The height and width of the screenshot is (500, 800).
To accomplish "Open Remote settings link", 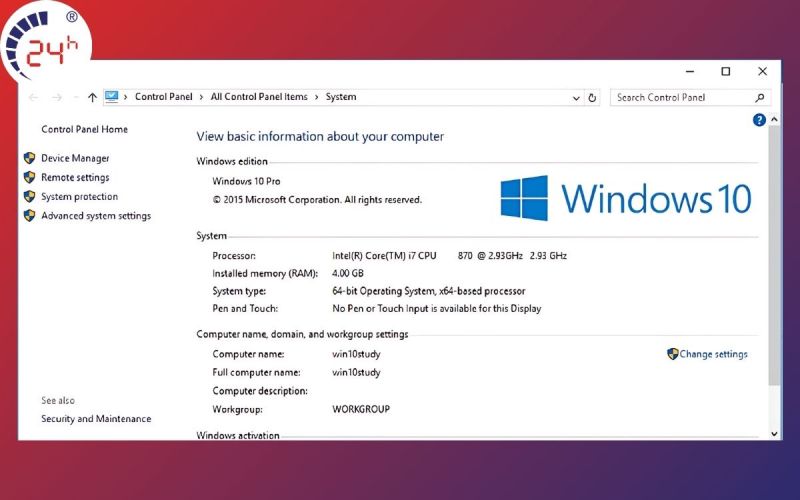I will (76, 178).
